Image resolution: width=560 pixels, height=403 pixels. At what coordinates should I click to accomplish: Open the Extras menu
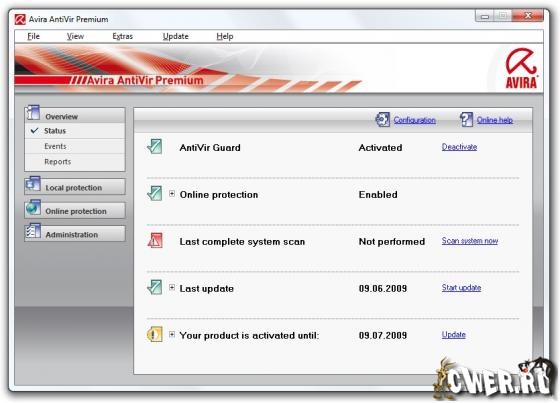(x=122, y=36)
